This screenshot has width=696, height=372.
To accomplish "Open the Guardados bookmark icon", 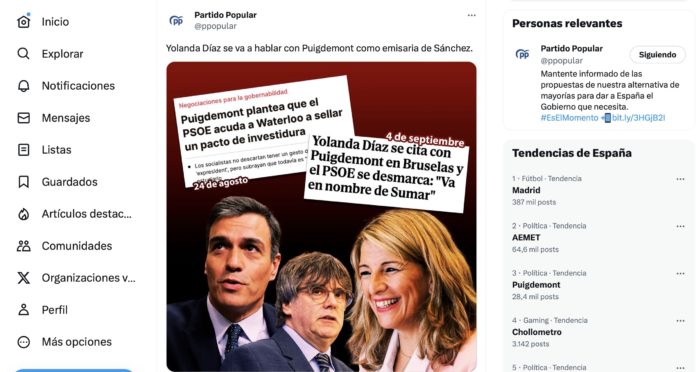I will click(x=24, y=182).
